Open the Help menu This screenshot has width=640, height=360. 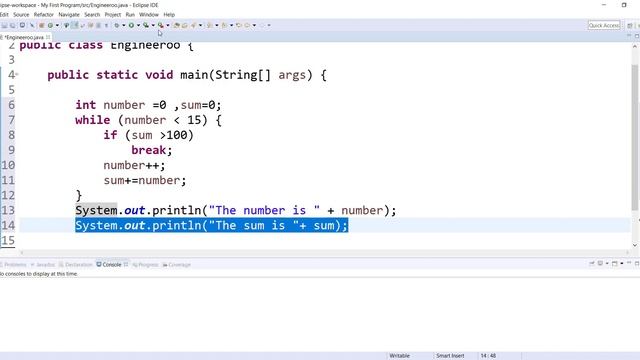[169, 15]
